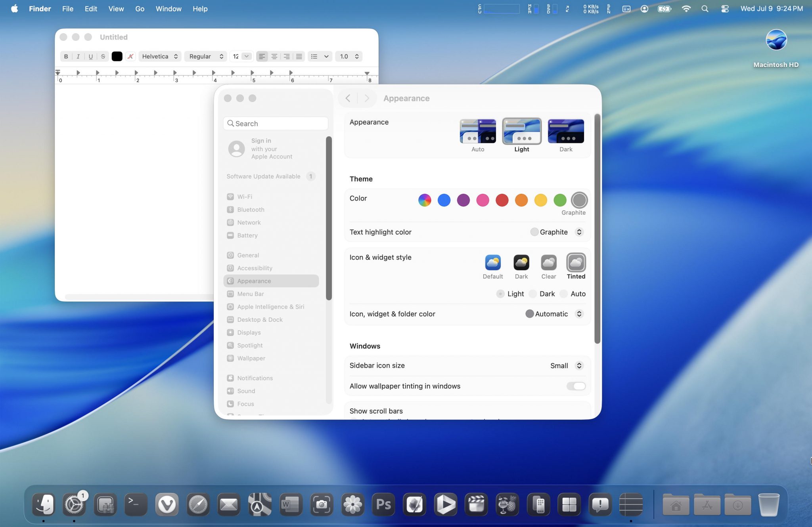Select the Tinted icon style

coord(576,263)
